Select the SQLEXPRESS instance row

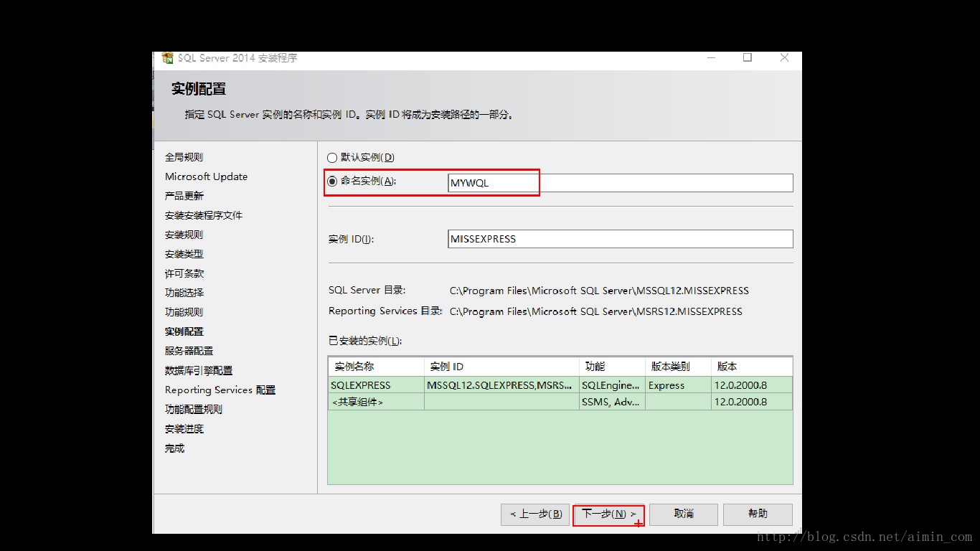[560, 385]
